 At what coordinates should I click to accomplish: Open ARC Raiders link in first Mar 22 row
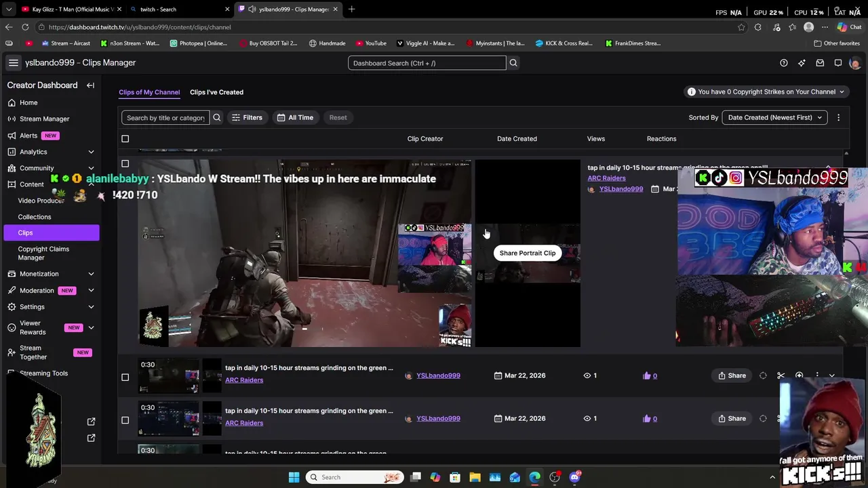(244, 380)
